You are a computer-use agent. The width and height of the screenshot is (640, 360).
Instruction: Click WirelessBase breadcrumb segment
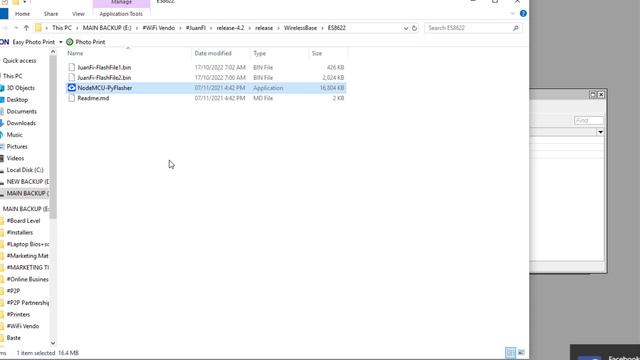point(300,28)
